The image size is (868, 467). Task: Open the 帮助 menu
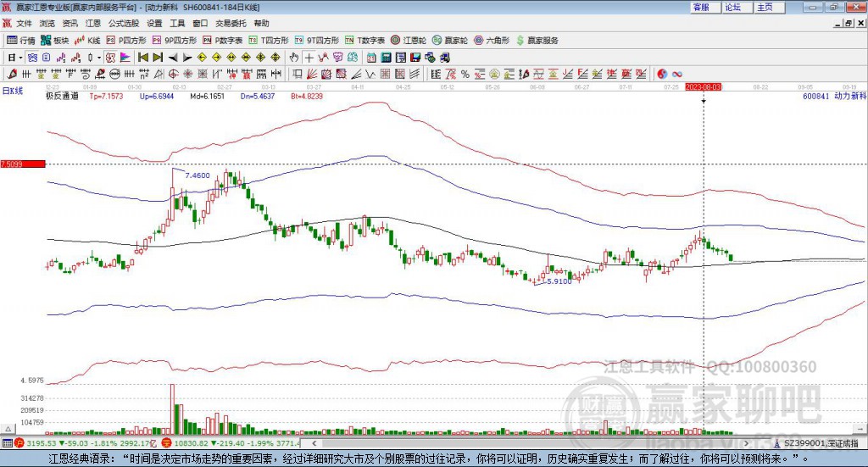click(x=261, y=23)
